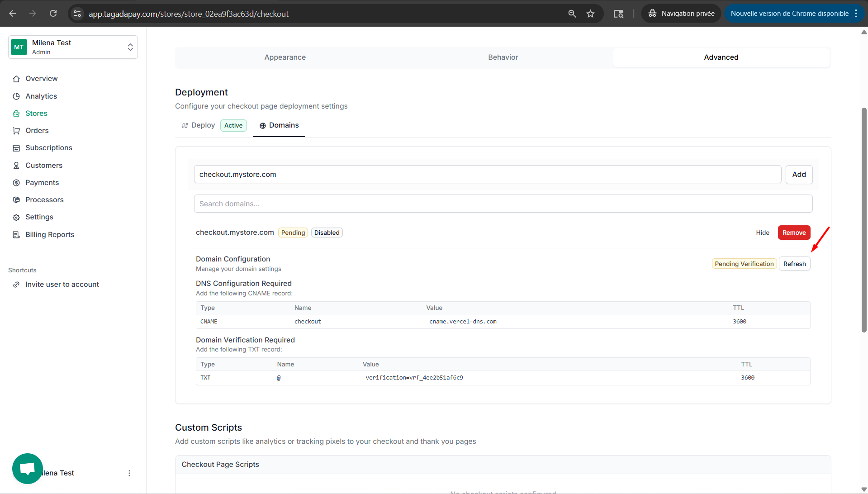Switch to the Behavior tab
The height and width of the screenshot is (494, 868).
pos(503,57)
